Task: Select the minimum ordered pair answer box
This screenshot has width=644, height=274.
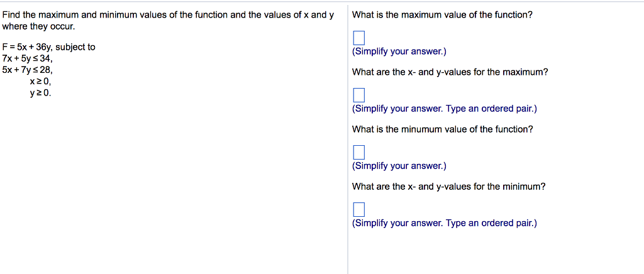Action: click(x=358, y=209)
